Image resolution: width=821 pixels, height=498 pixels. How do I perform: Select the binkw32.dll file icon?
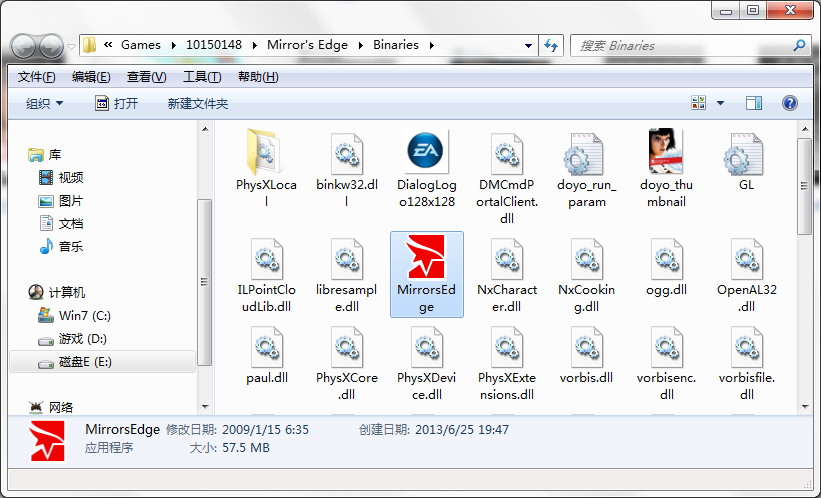347,153
